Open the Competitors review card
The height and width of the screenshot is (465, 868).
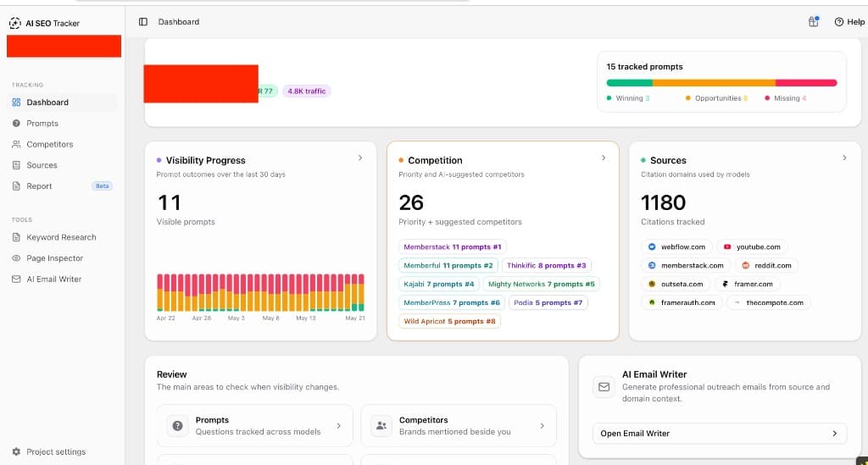click(459, 426)
